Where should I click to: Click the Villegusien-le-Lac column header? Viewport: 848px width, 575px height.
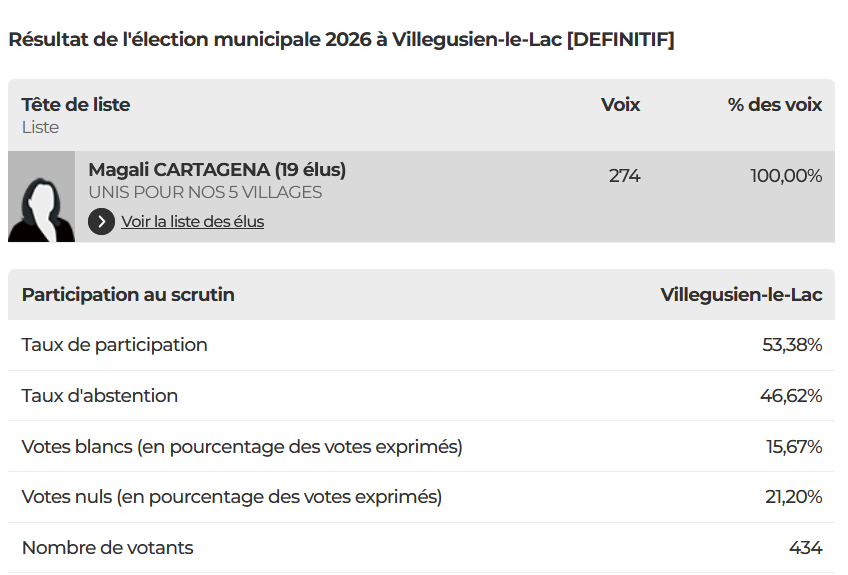pos(741,294)
